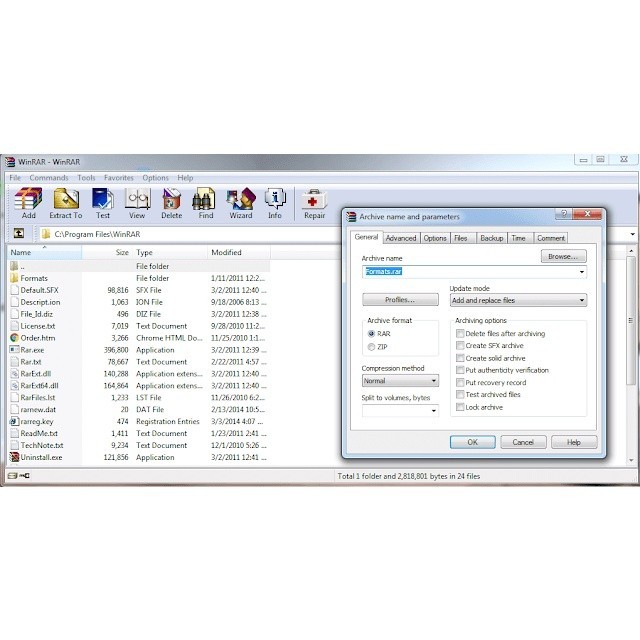The width and height of the screenshot is (640, 640).
Task: Switch to the Time tab
Action: pos(518,238)
